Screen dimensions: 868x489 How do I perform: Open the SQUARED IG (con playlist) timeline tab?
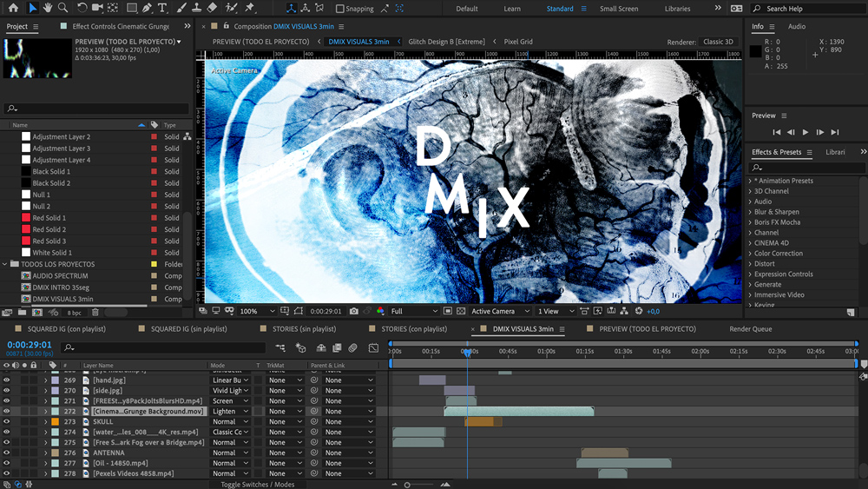tap(67, 329)
